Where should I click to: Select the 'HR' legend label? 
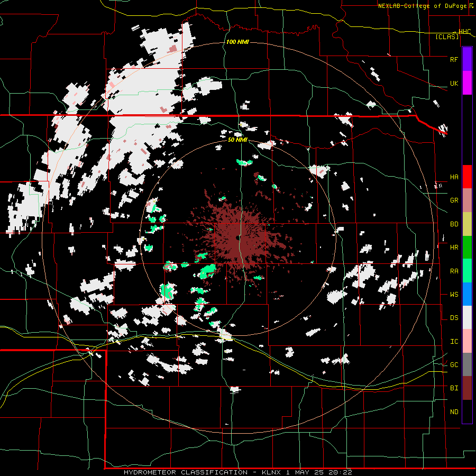pos(454,248)
